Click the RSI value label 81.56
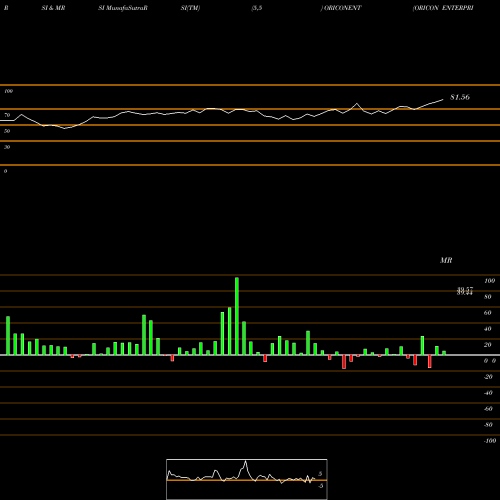 tap(460, 97)
